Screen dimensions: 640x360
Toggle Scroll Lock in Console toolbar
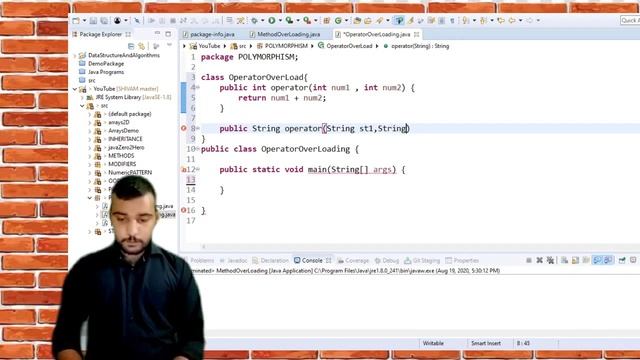576,260
